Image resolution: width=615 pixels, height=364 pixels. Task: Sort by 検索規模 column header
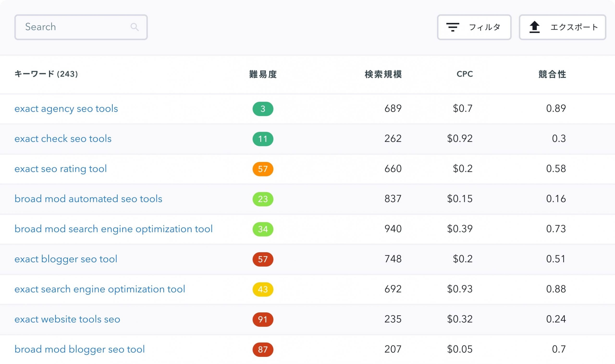click(x=383, y=74)
